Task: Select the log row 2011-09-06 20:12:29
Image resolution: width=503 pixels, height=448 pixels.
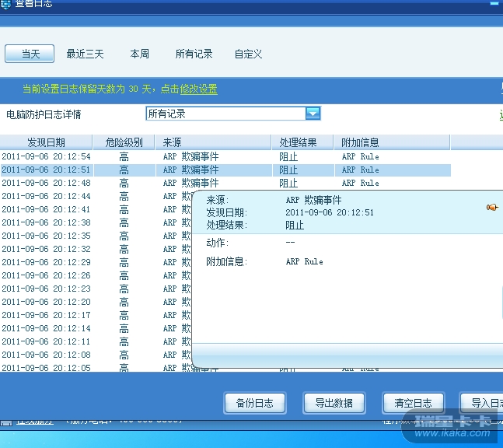Action: click(96, 262)
